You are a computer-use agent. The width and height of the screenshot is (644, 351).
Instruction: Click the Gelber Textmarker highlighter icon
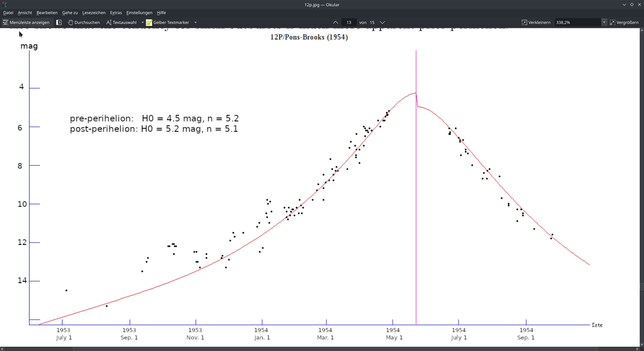149,22
